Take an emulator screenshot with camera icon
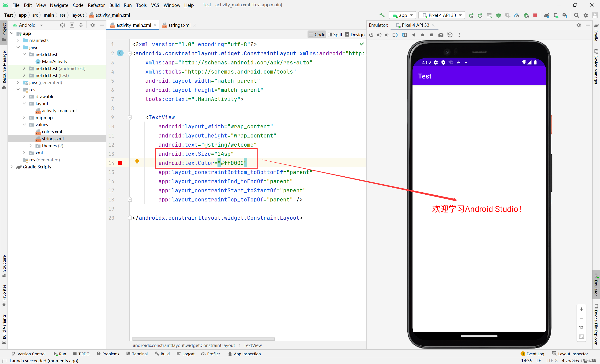600x364 pixels. [441, 35]
